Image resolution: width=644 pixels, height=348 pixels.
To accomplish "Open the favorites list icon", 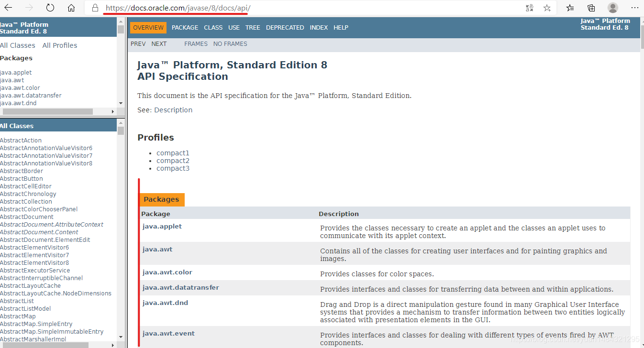I will [x=570, y=8].
